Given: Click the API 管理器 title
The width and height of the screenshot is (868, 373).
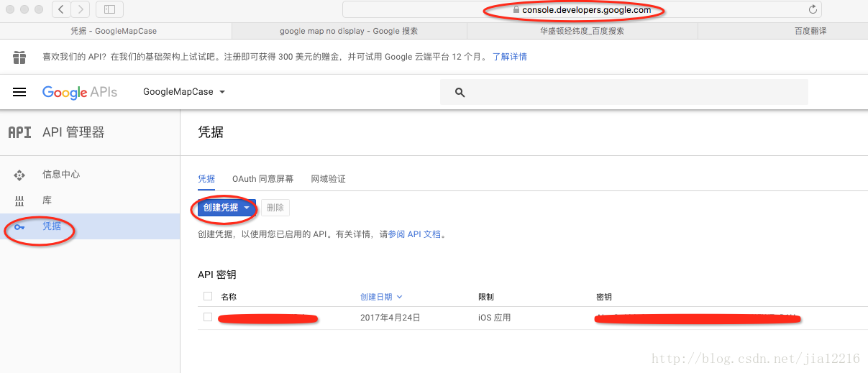Looking at the screenshot, I should (x=73, y=132).
